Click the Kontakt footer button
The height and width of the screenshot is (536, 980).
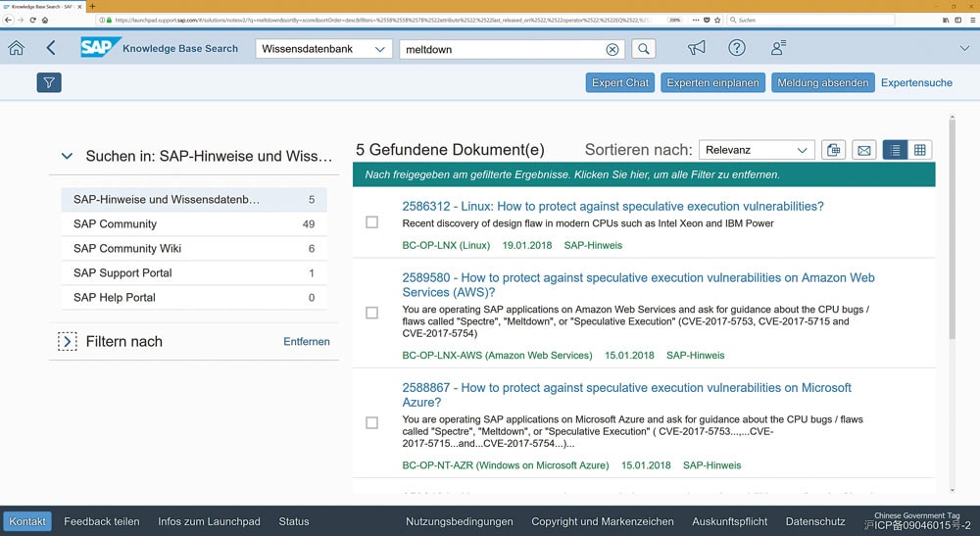27,521
